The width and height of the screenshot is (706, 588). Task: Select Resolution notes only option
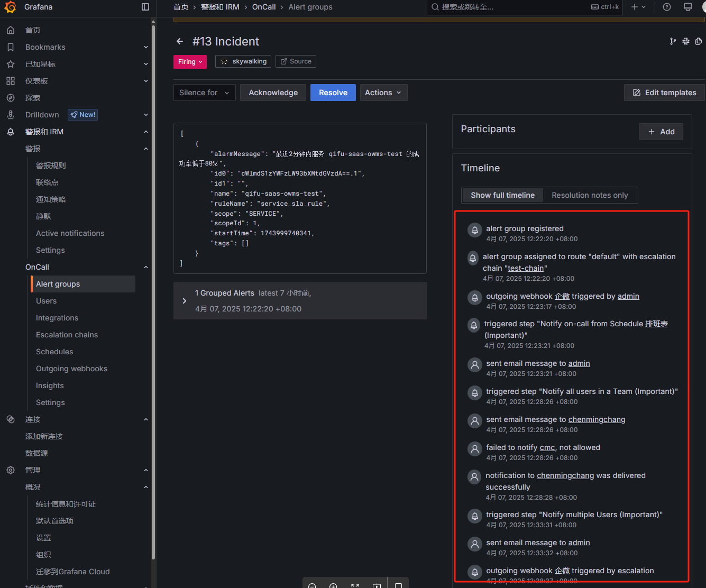click(x=590, y=195)
